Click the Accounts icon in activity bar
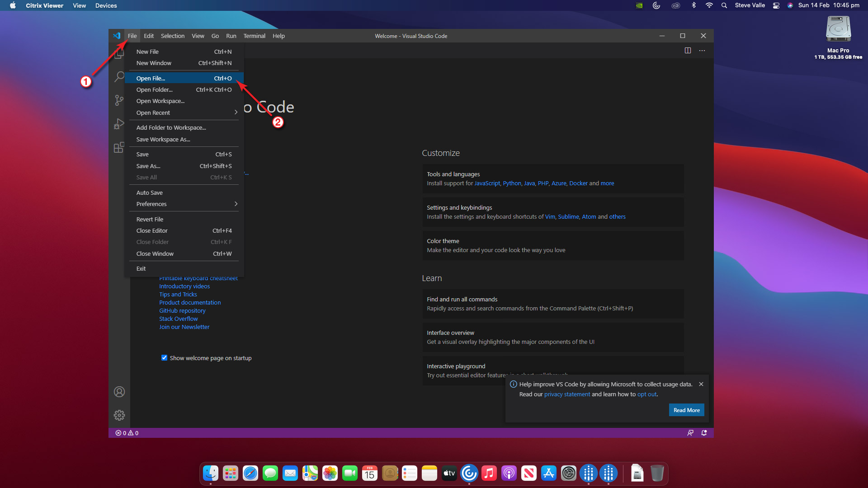Image resolution: width=868 pixels, height=488 pixels. 119,392
